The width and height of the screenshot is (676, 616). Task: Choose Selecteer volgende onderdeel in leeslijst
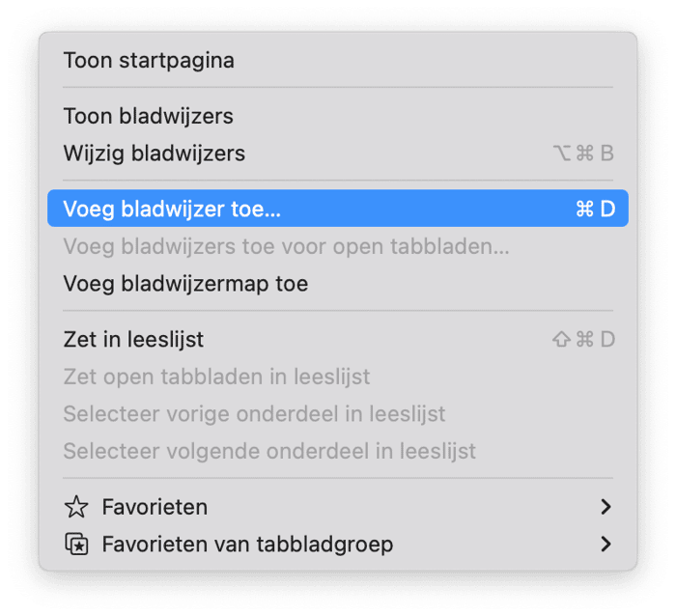point(338,451)
